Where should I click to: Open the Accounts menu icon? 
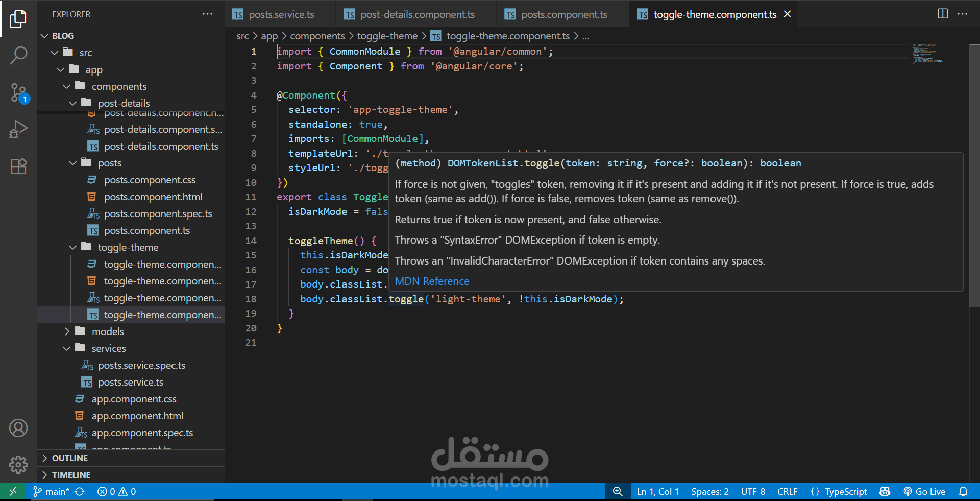(x=18, y=428)
